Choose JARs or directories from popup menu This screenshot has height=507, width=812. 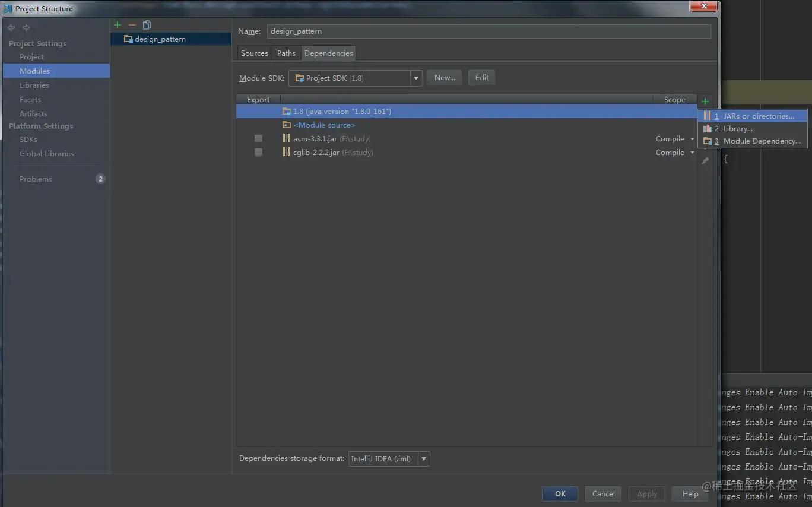coord(753,116)
